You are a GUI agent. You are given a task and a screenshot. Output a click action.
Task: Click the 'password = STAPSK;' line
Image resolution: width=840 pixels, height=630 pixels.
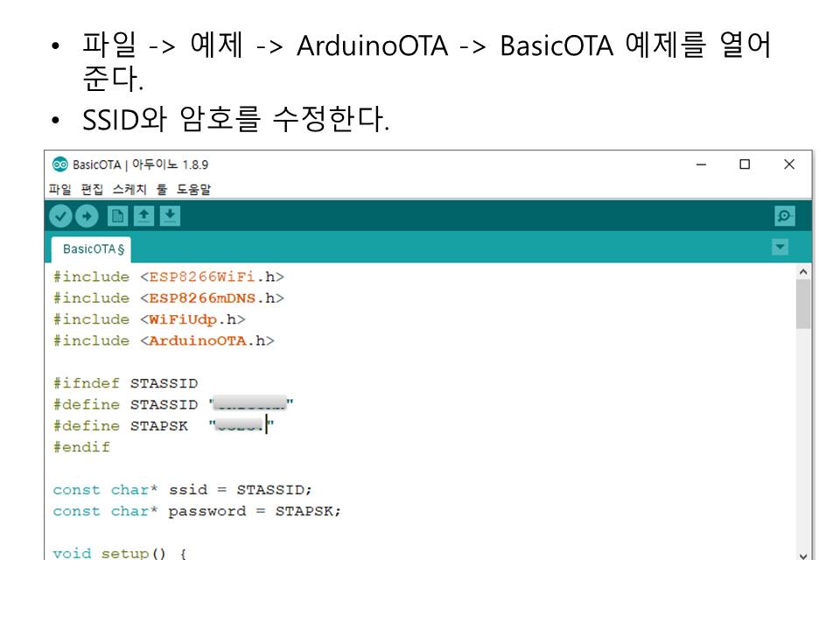197,512
